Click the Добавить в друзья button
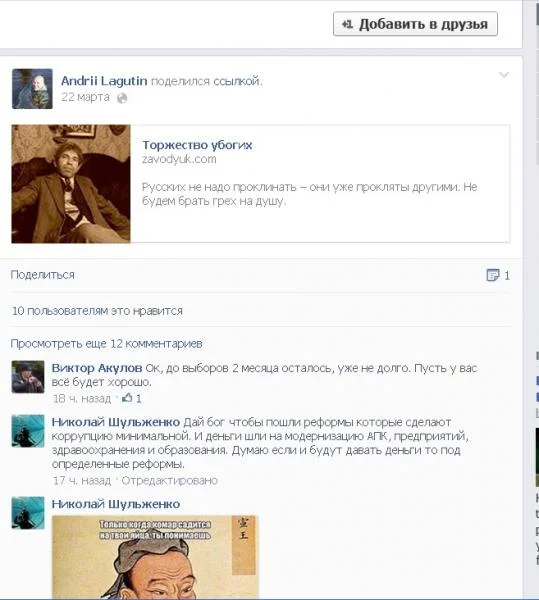Viewport: 539px width, 600px height. (x=415, y=24)
